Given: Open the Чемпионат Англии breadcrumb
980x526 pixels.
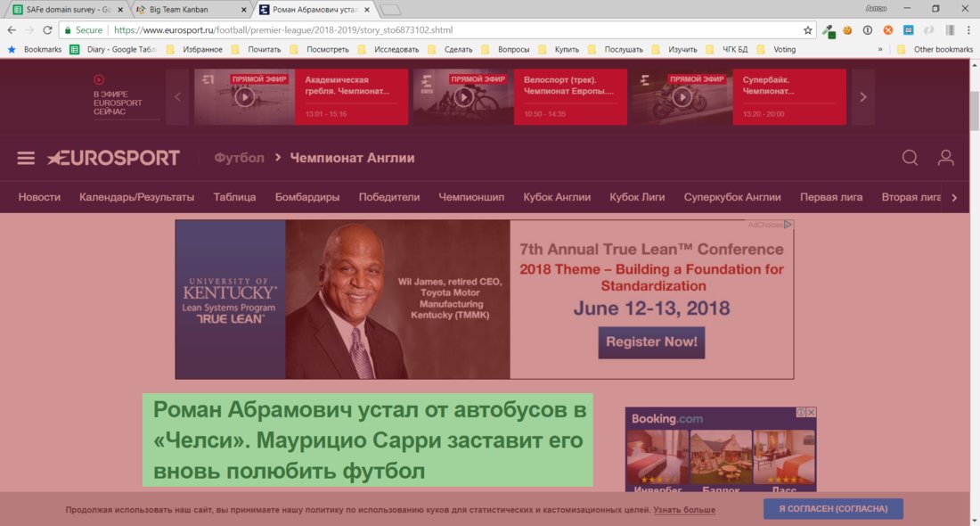Looking at the screenshot, I should click(352, 158).
